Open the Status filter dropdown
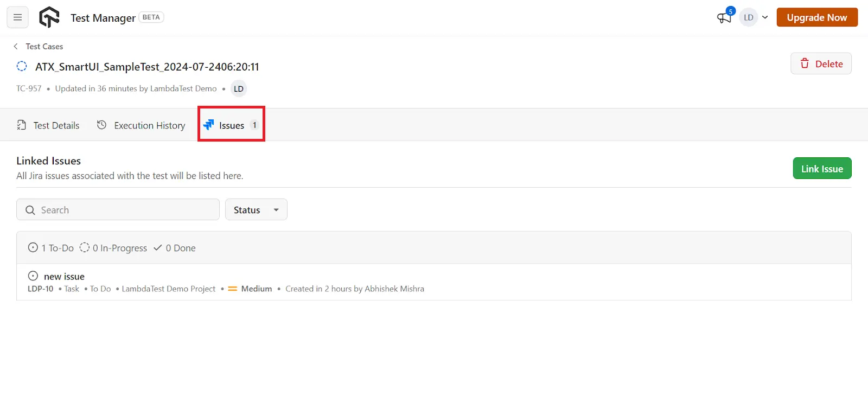The image size is (868, 396). 256,210
